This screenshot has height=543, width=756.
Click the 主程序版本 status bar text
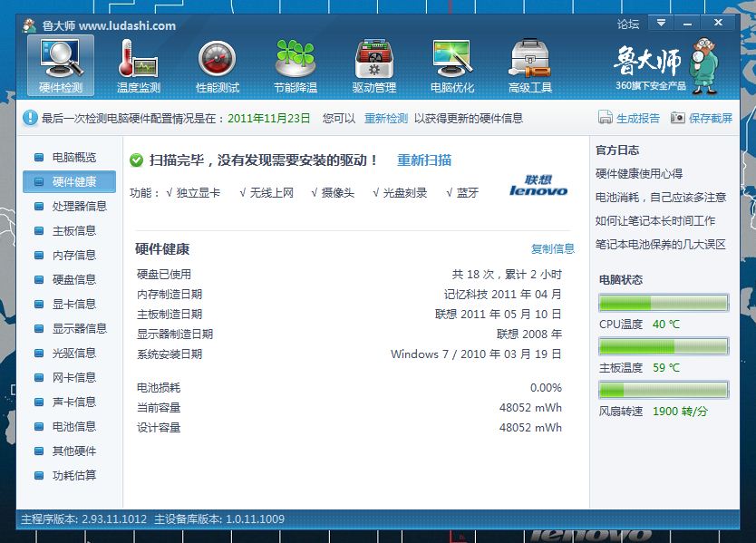point(84,519)
